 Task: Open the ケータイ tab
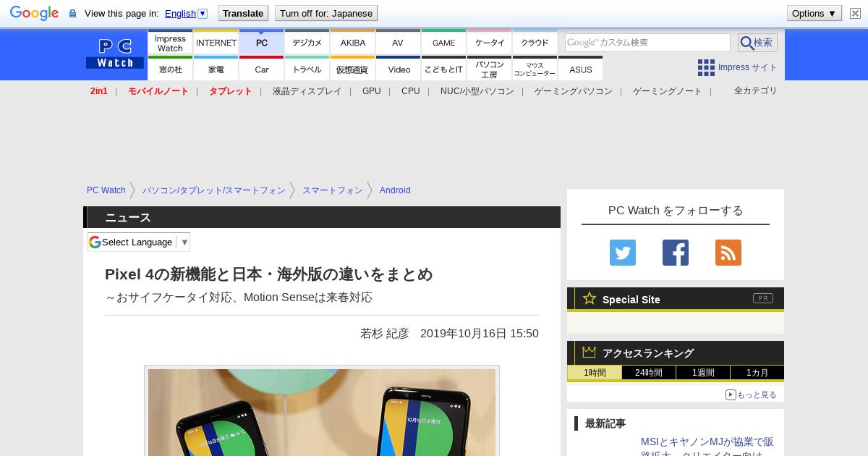[x=490, y=43]
